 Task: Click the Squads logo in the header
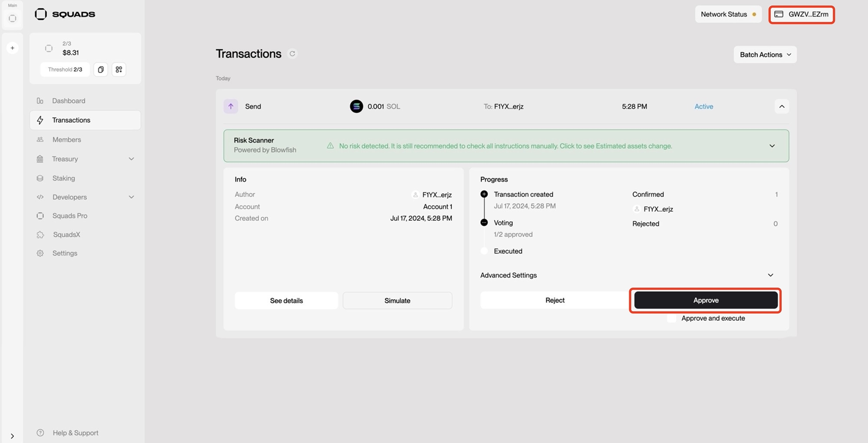(x=65, y=14)
